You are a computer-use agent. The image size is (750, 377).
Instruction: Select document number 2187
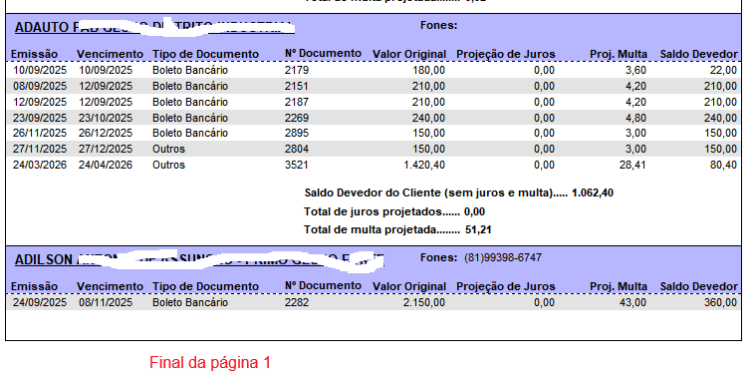[297, 102]
